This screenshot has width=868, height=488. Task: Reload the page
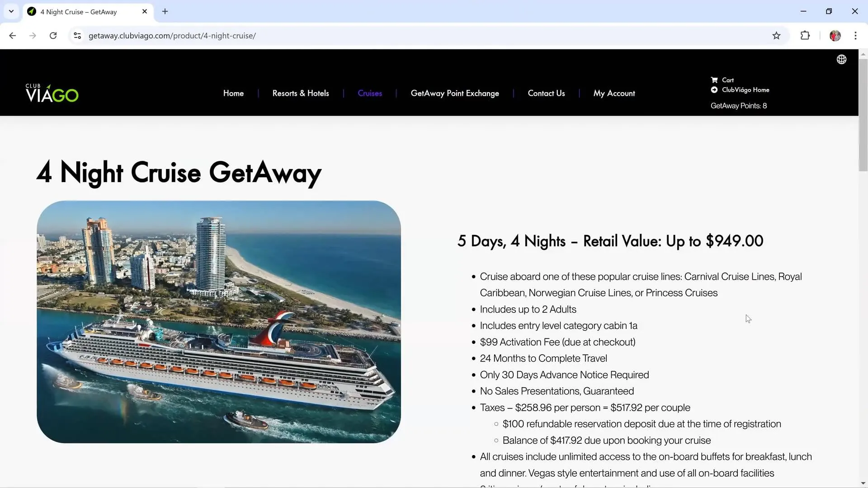(53, 36)
